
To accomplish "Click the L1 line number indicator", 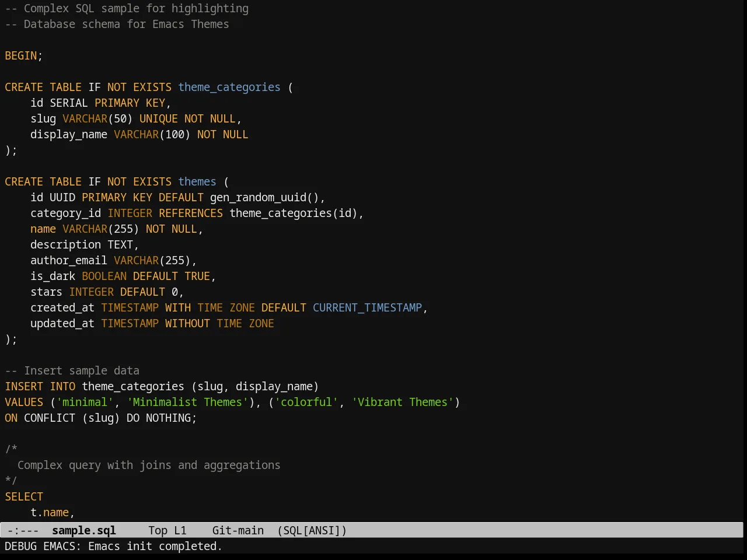I will coord(180,530).
